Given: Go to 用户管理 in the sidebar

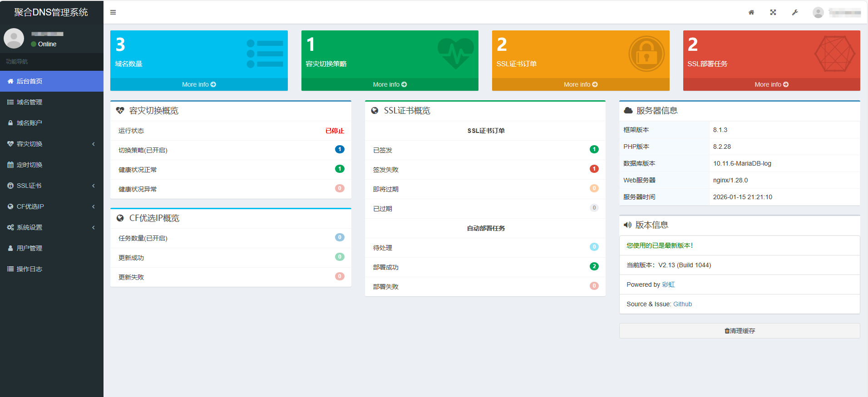Looking at the screenshot, I should (30, 248).
